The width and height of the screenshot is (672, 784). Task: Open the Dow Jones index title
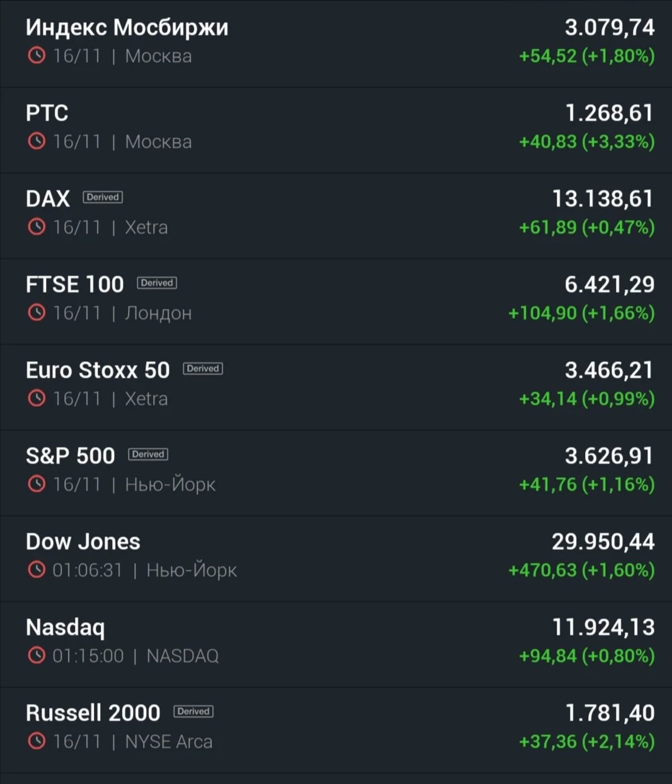tap(83, 541)
